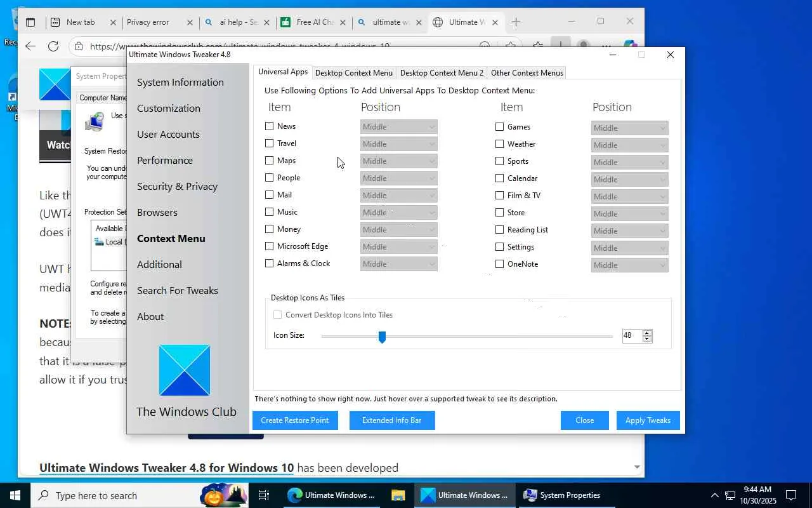Open Task View from the taskbar
Image resolution: width=812 pixels, height=508 pixels.
264,495
